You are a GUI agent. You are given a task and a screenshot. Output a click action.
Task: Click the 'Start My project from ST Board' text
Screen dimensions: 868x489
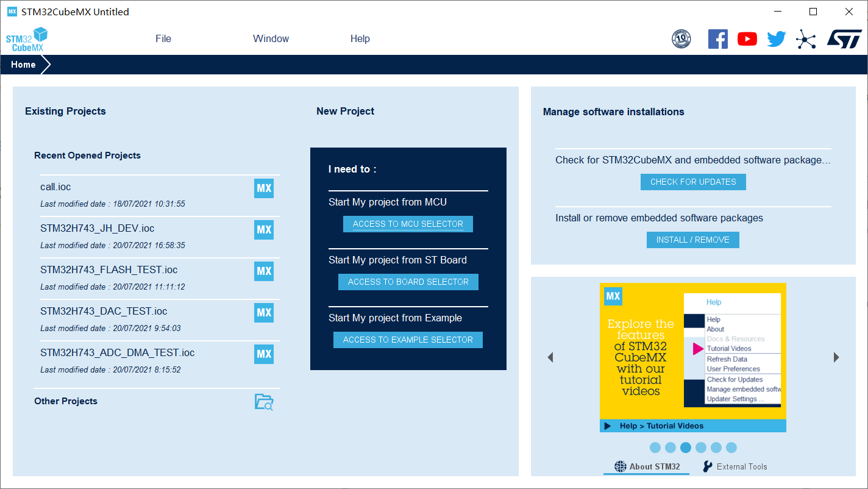pyautogui.click(x=397, y=260)
